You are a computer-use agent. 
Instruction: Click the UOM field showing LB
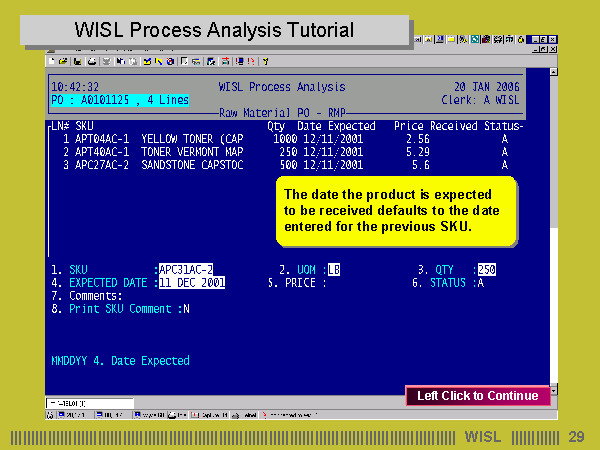[334, 270]
